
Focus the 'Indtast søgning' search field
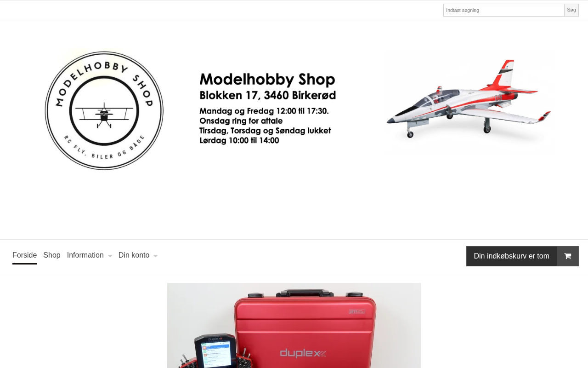tap(504, 10)
